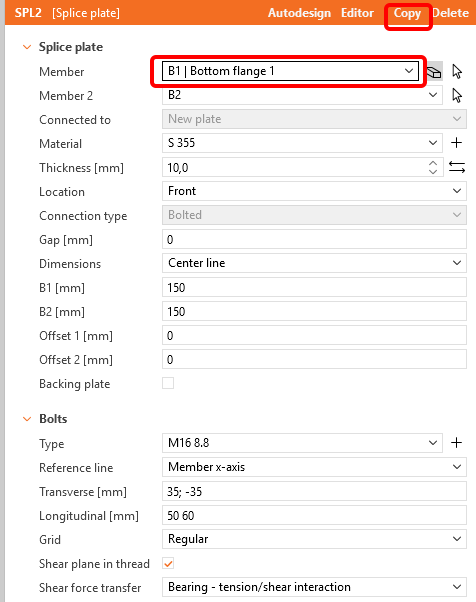Collapse the Bolts section
Screen dimensions: 476x602
[27, 419]
